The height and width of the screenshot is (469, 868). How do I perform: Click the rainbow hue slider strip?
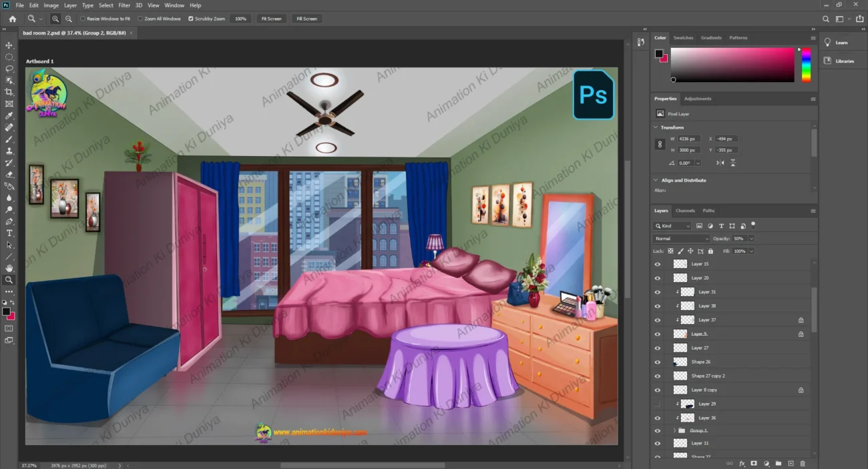[x=806, y=65]
